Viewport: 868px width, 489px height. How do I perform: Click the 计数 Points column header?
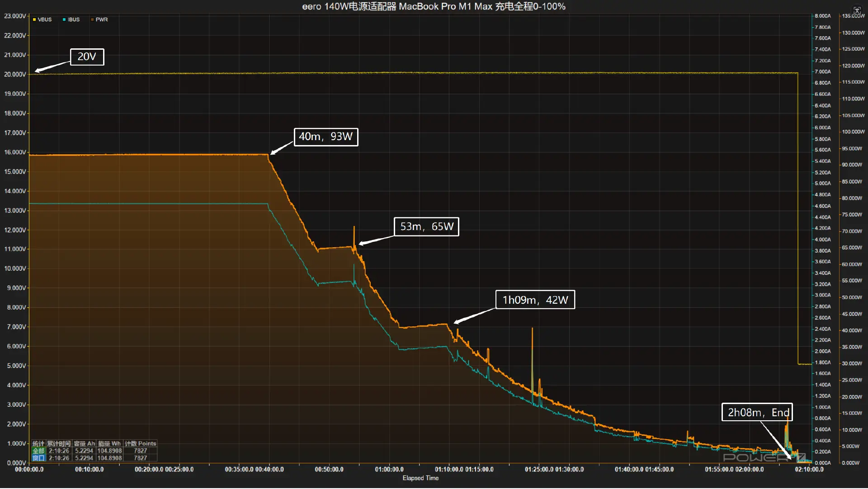(140, 444)
